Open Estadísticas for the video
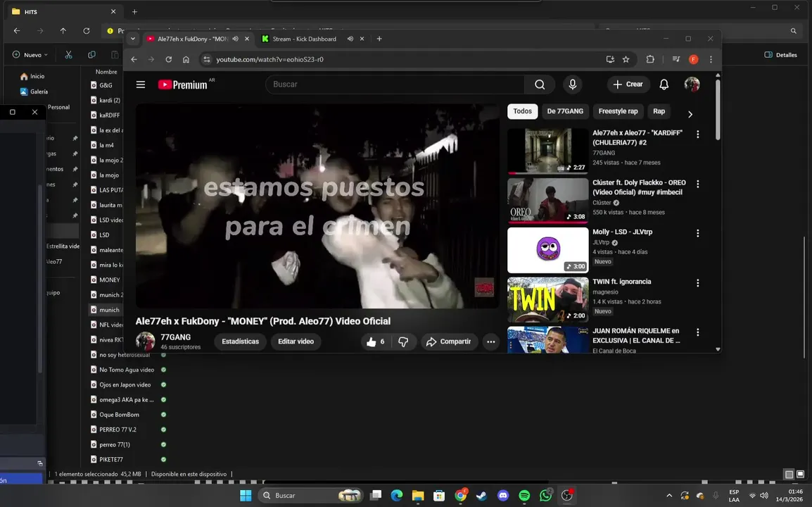812x507 pixels. (240, 342)
